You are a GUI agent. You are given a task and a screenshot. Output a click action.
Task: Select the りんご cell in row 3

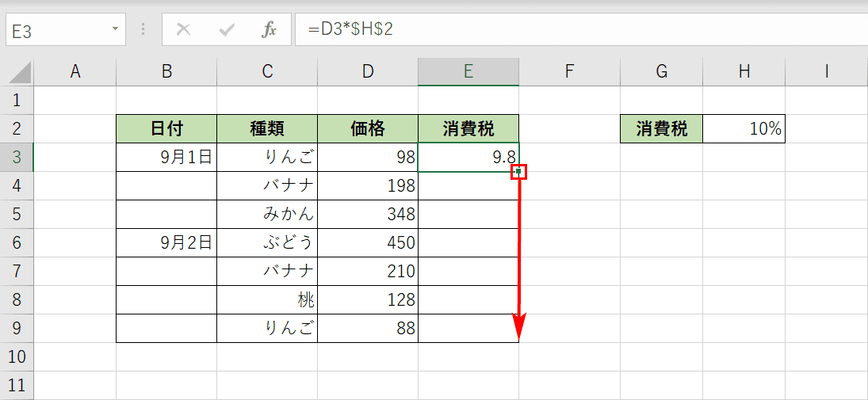(267, 158)
